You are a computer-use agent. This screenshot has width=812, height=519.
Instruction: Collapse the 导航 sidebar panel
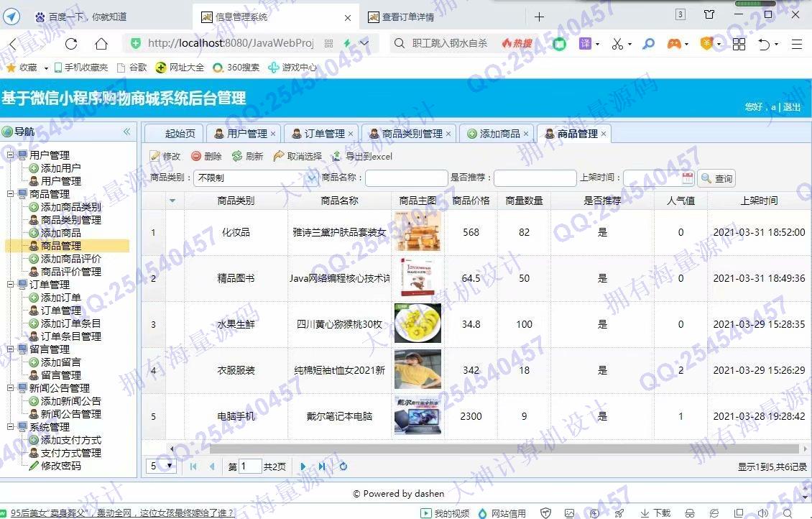coord(127,132)
